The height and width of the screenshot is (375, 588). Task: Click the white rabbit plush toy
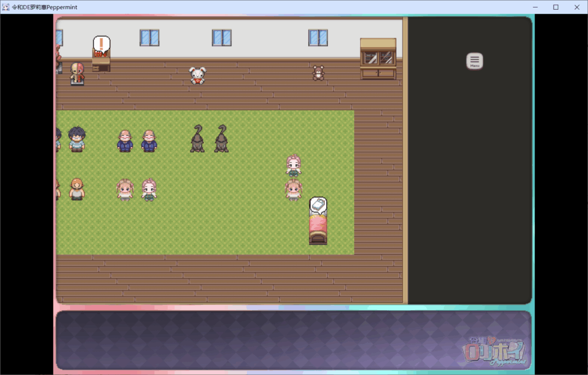(198, 76)
